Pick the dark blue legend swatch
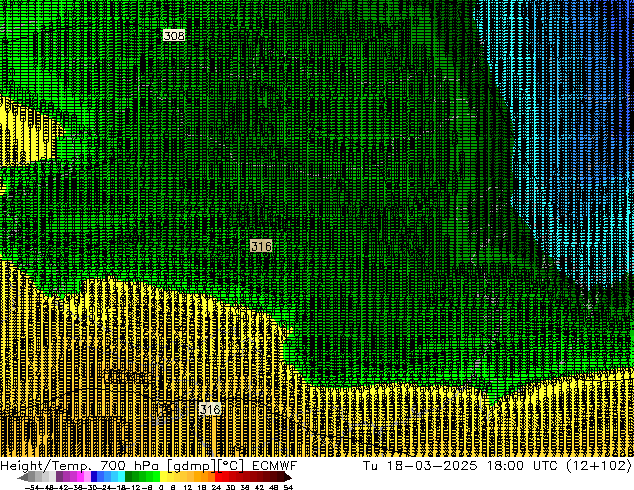 [94, 477]
